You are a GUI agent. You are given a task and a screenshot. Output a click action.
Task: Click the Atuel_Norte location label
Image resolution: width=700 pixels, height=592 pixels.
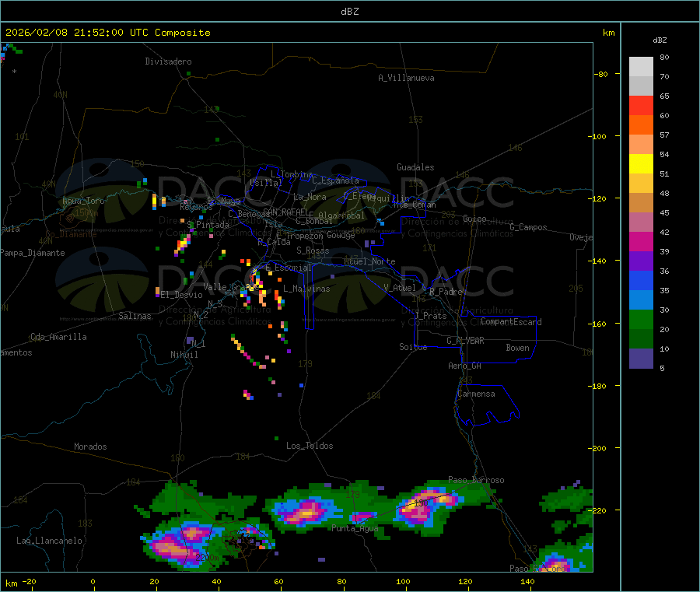click(x=369, y=261)
